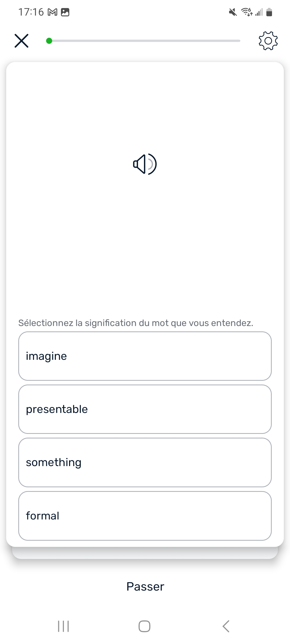Open Android recent apps button
Image resolution: width=290 pixels, height=644 pixels.
63,626
